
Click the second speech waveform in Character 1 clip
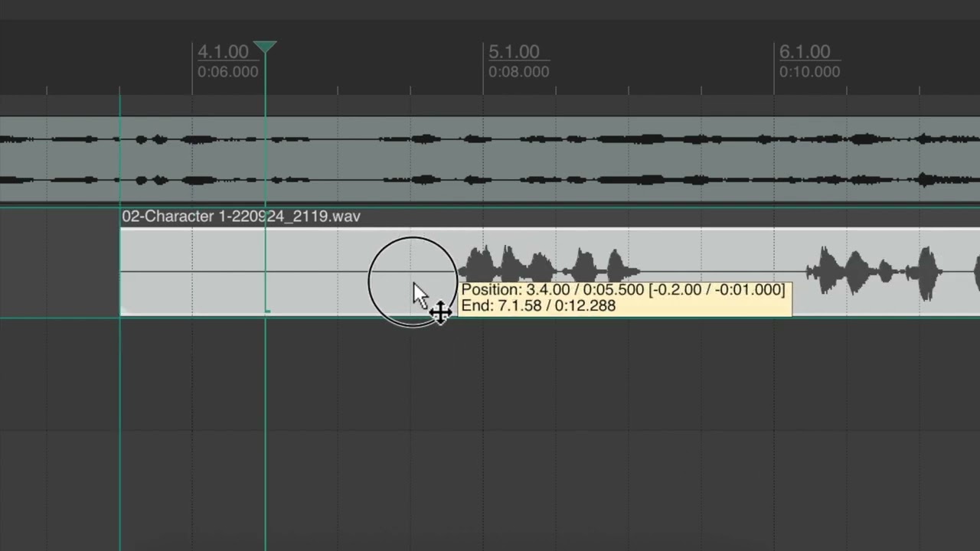[x=875, y=272]
